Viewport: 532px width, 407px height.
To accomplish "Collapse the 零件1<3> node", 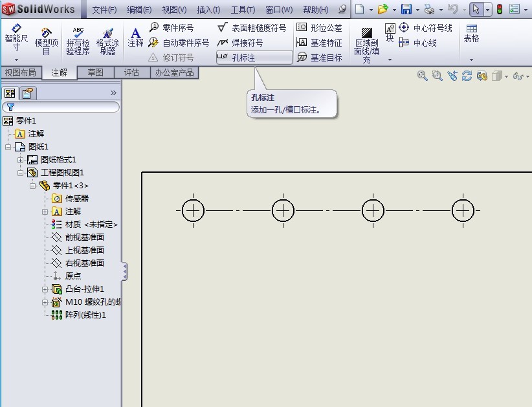I will point(32,186).
